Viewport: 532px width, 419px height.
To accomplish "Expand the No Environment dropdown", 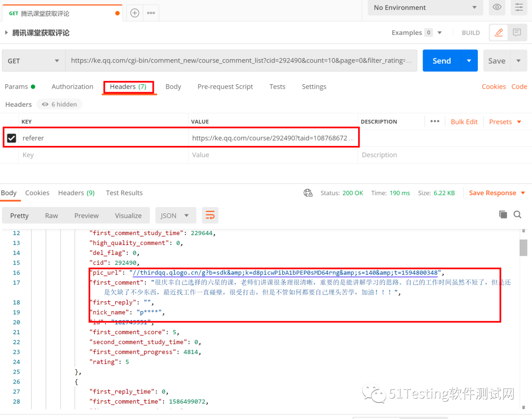I will (425, 7).
